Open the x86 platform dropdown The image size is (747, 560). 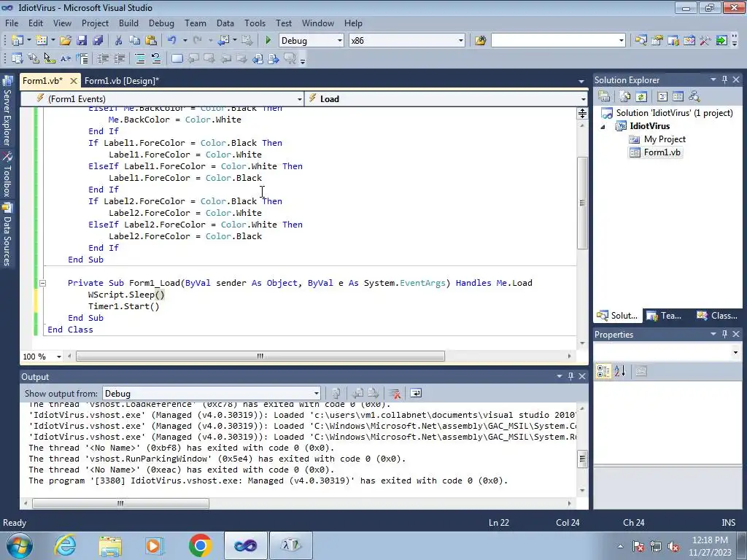point(461,41)
